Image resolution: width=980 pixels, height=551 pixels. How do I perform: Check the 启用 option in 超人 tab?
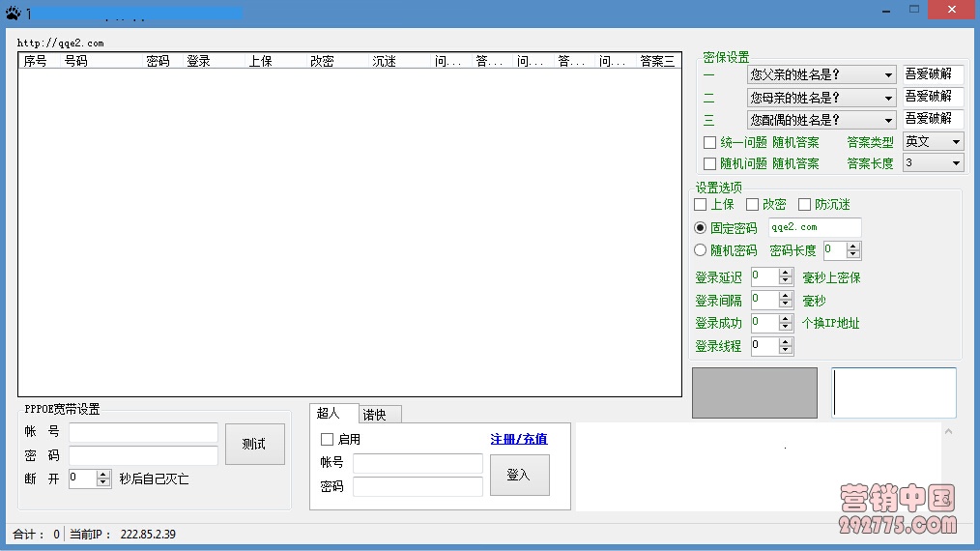click(328, 440)
